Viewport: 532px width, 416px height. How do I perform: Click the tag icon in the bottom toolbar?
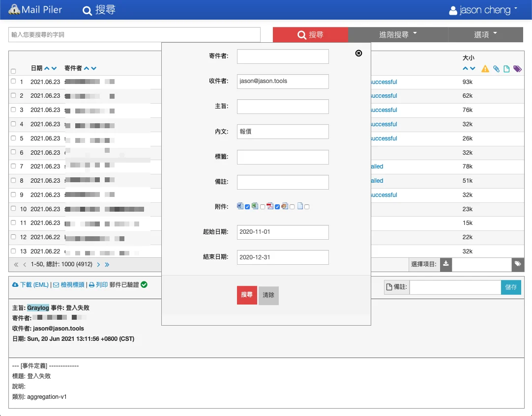[518, 264]
